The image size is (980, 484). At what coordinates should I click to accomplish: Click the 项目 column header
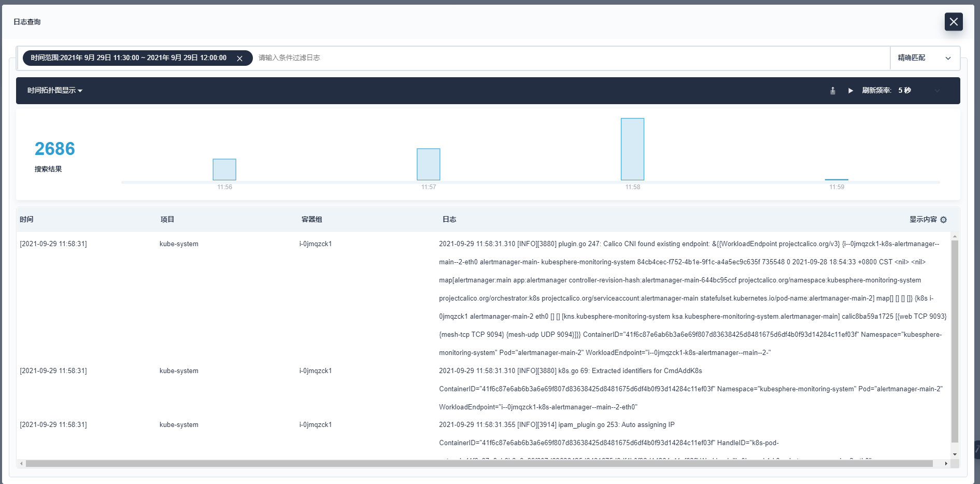167,219
